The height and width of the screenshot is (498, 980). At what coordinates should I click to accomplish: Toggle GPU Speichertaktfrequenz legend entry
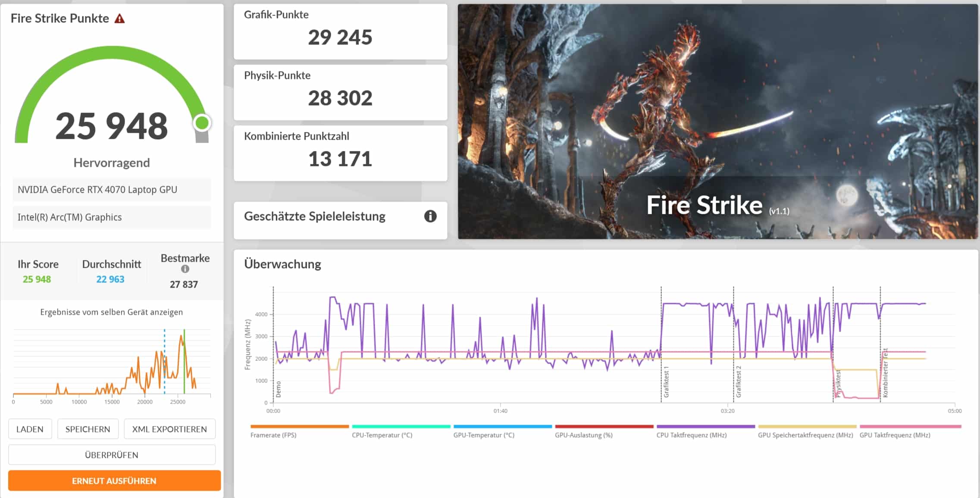click(x=805, y=435)
